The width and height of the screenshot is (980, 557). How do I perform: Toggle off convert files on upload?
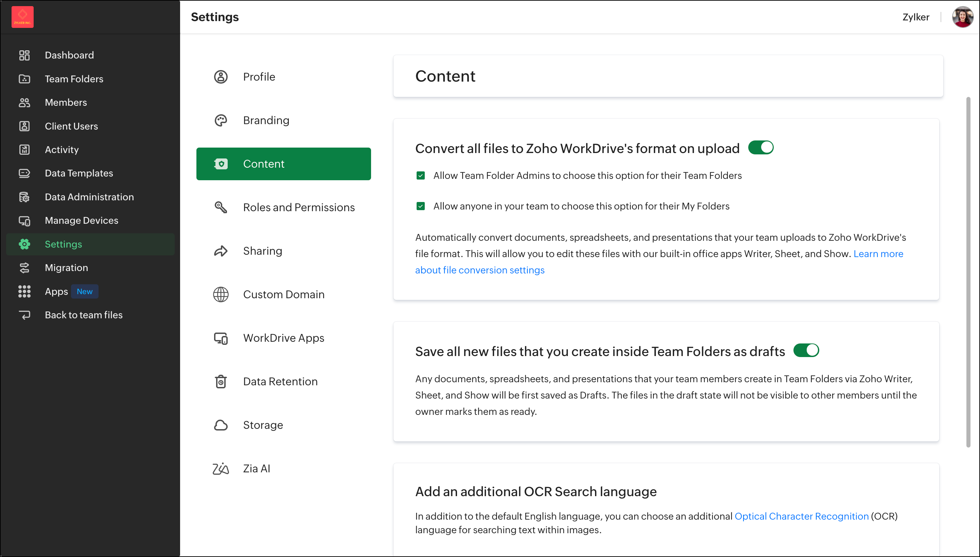coord(760,148)
